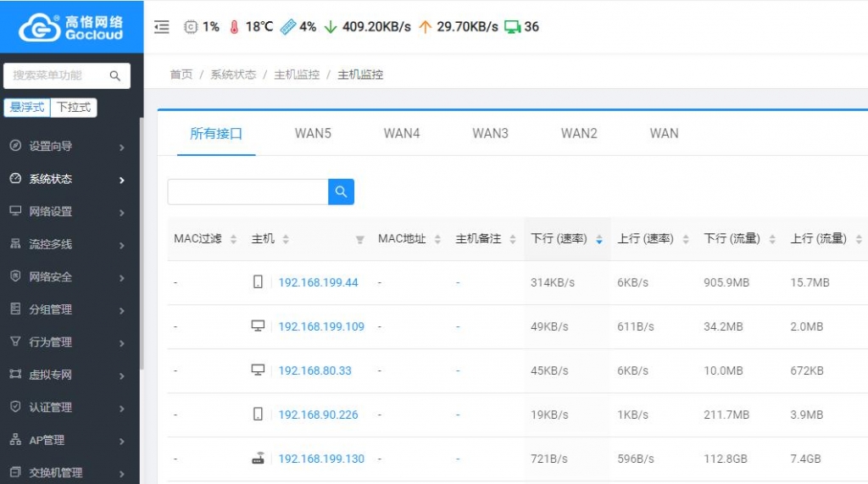Click the Gocloud logo

point(71,27)
